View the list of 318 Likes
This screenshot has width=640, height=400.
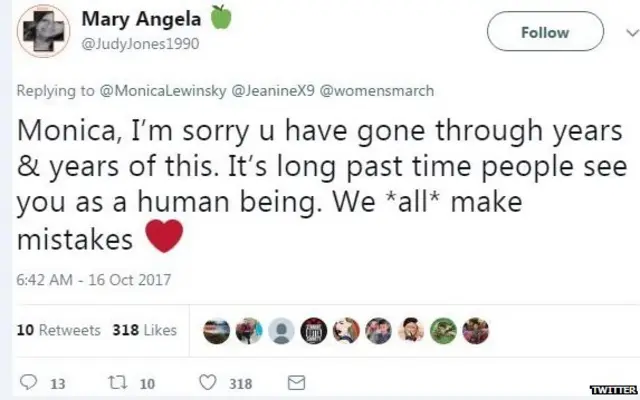(x=146, y=330)
